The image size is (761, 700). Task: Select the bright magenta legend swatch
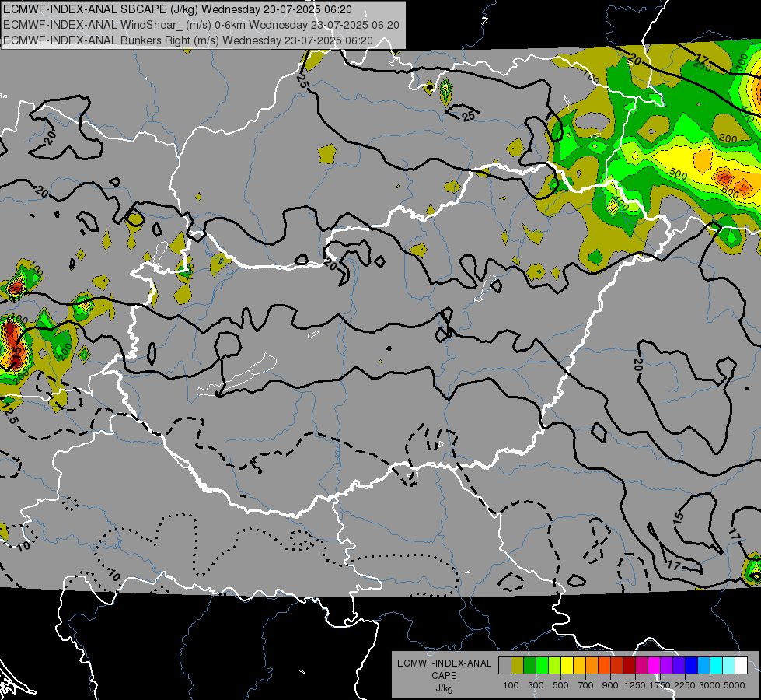tap(655, 665)
